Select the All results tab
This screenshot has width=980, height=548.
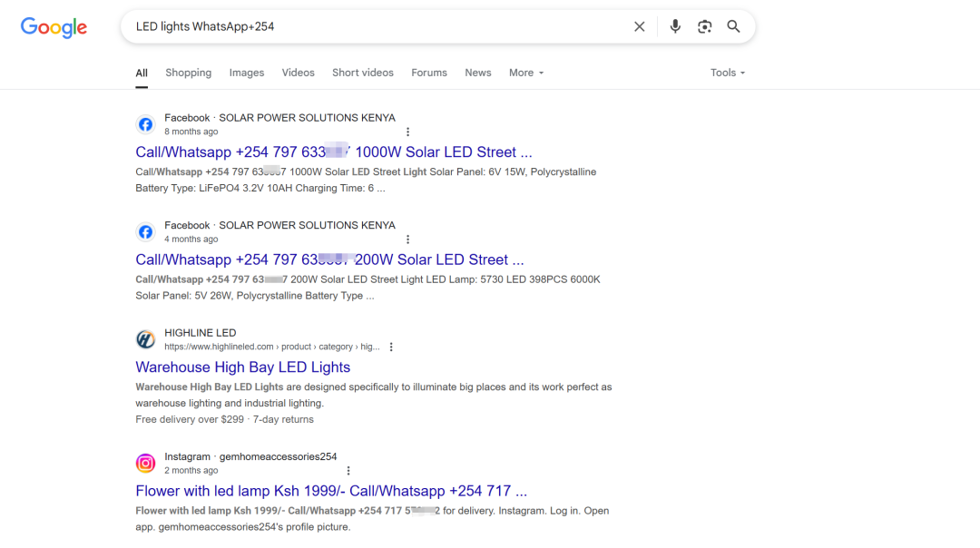pos(142,73)
